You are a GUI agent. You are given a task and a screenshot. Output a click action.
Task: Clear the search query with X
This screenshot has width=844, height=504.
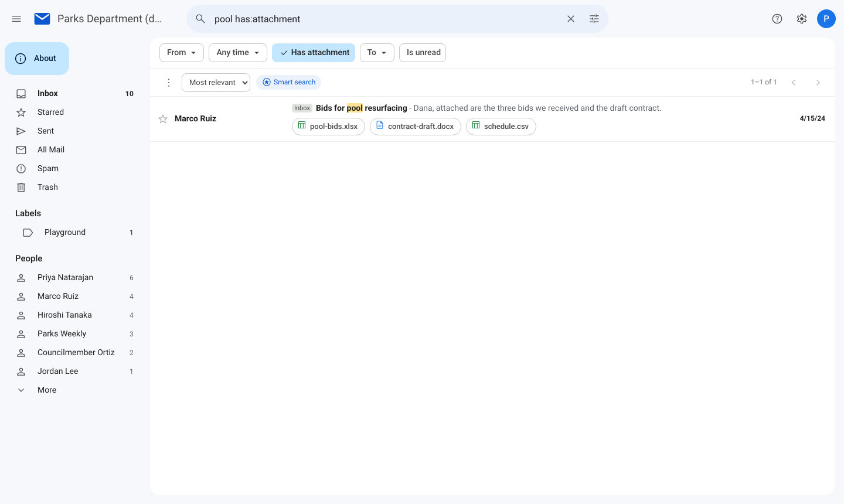(x=571, y=19)
